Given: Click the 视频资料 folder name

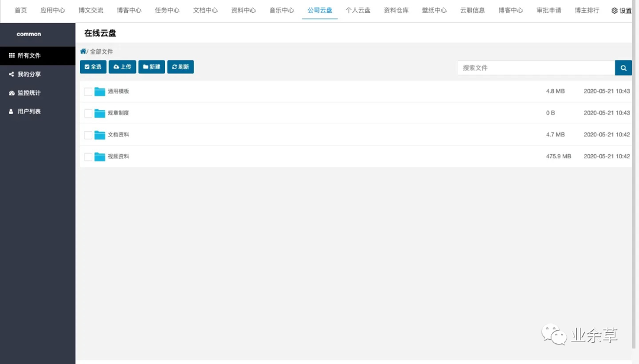Looking at the screenshot, I should click(x=118, y=157).
